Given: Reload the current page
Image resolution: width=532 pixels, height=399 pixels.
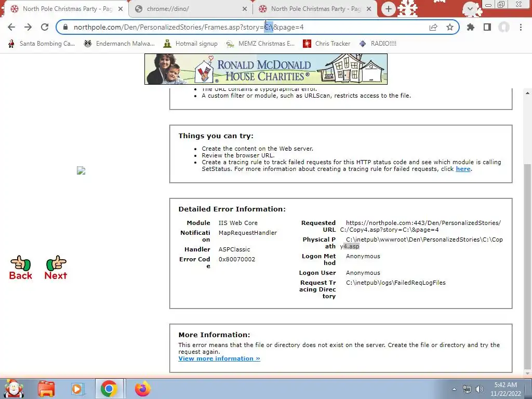Looking at the screenshot, I should pos(45,27).
